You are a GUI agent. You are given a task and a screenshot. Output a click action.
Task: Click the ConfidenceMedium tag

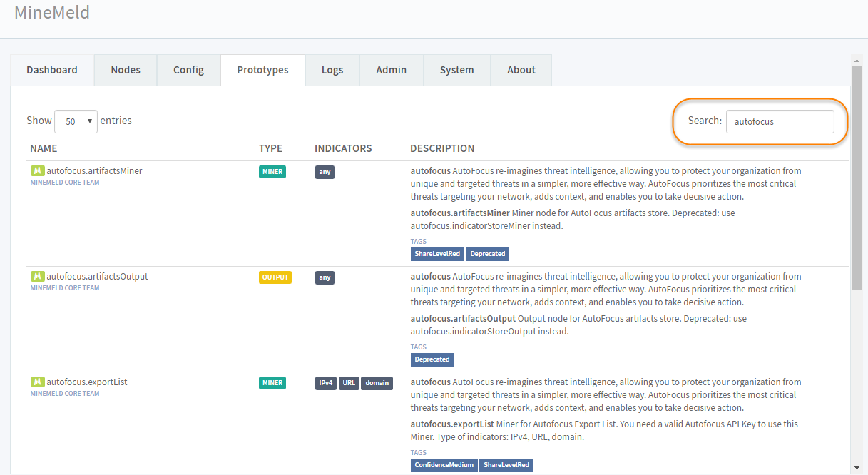(444, 465)
